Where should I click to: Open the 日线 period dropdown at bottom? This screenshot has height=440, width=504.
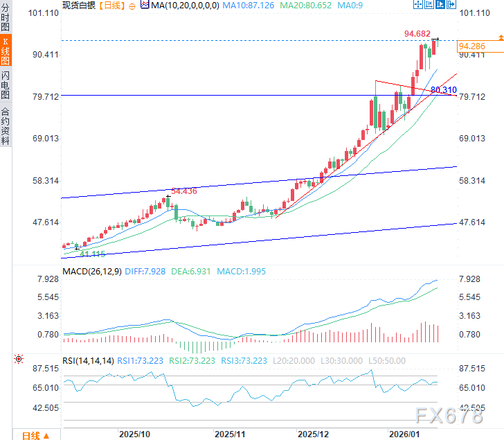[x=36, y=436]
